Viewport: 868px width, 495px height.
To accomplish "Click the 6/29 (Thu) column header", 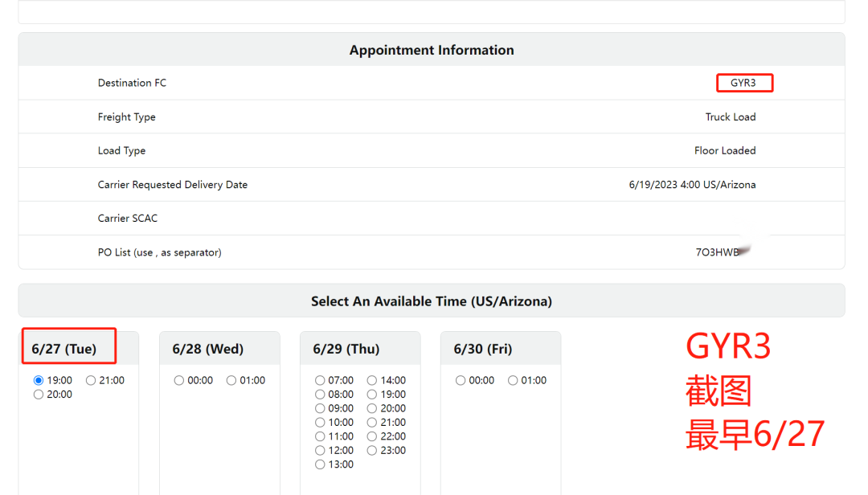I will [x=346, y=349].
